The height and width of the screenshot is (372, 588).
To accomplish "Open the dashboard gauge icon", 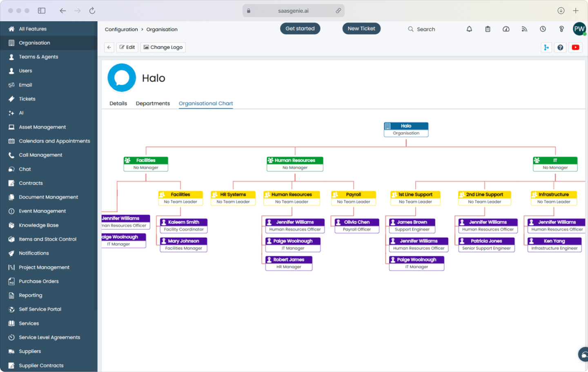I will point(506,29).
